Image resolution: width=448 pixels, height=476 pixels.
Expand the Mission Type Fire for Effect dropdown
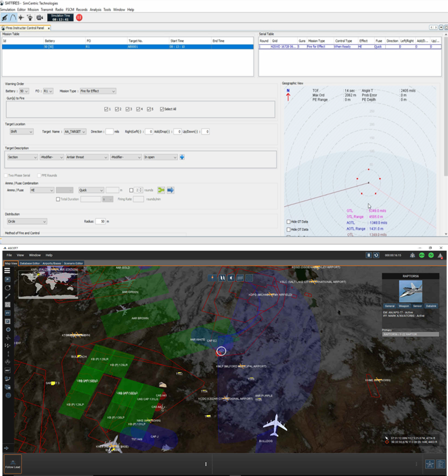point(98,91)
